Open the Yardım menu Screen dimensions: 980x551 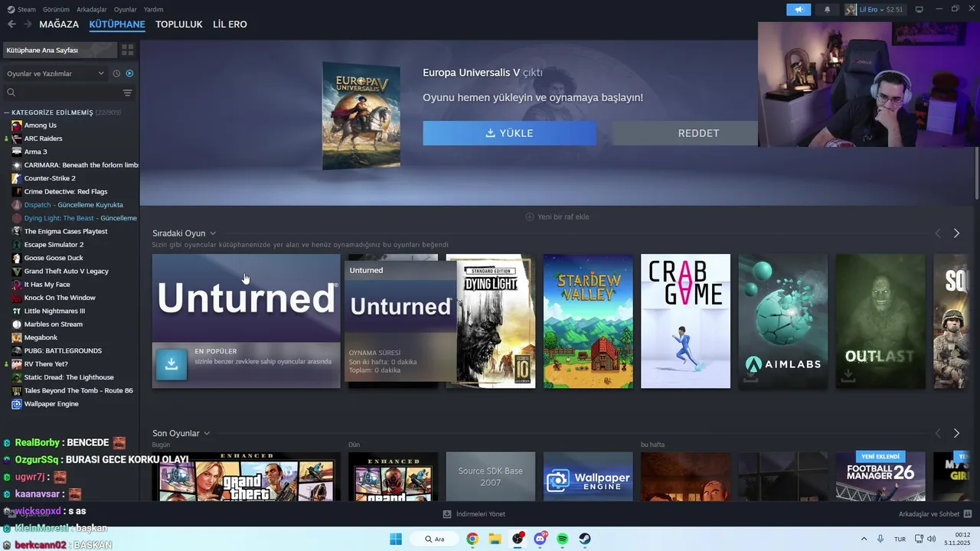[154, 9]
